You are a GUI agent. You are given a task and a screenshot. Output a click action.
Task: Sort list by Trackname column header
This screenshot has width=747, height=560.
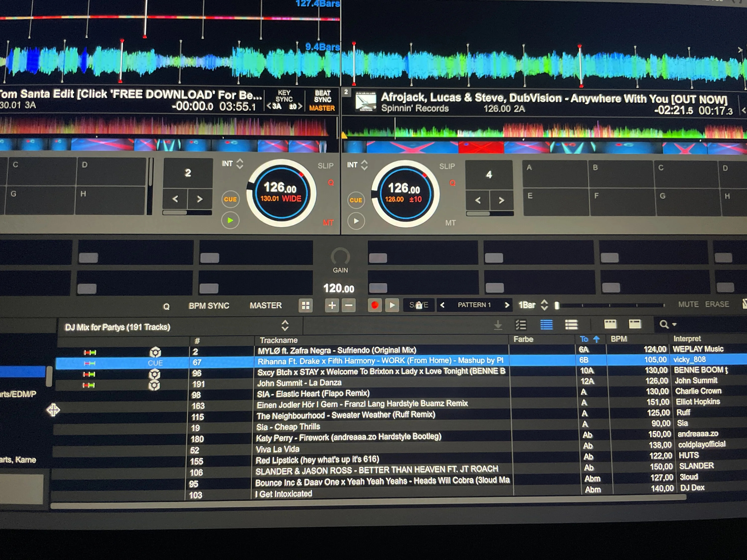click(278, 340)
